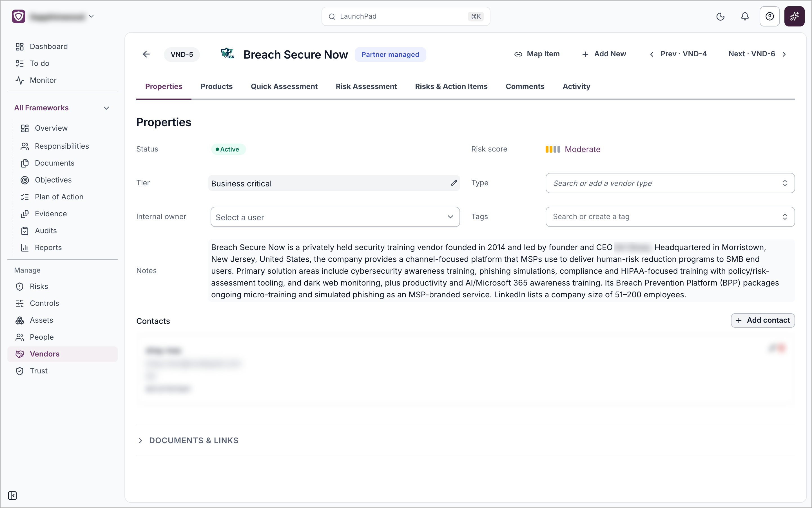Switch to the Activity tab
Image resolution: width=812 pixels, height=508 pixels.
(576, 86)
